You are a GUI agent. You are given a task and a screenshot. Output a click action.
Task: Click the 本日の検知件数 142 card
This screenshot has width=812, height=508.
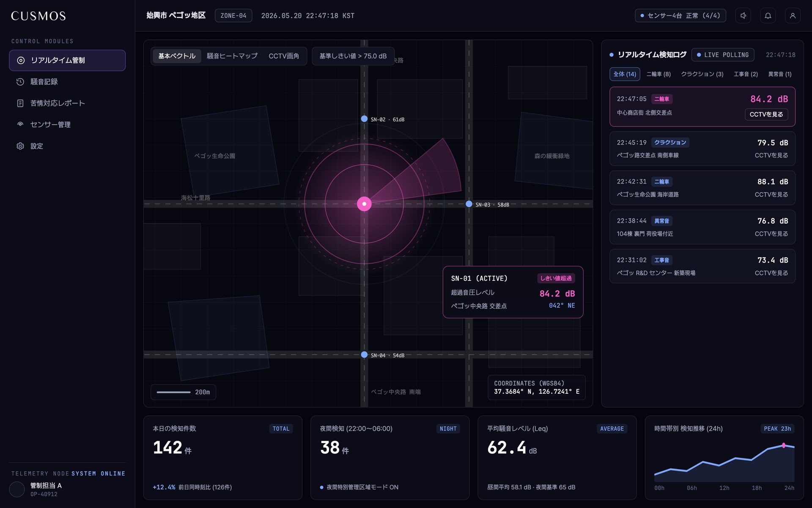coord(223,458)
